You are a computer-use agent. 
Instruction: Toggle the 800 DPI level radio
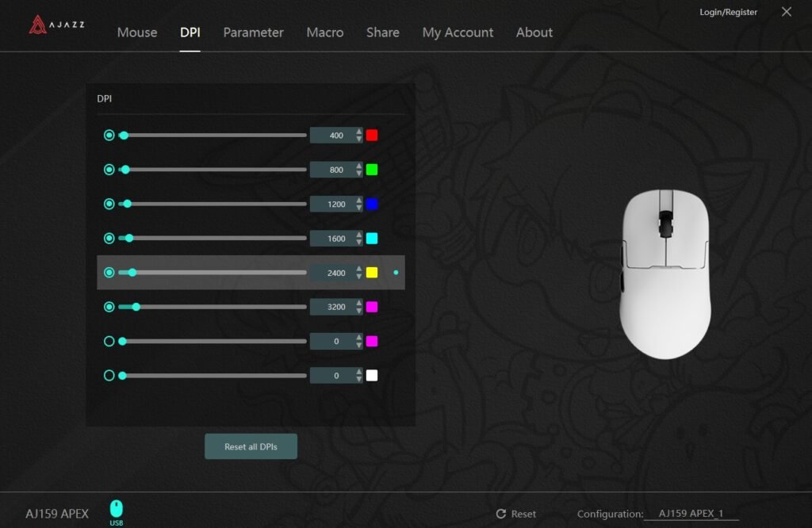tap(109, 170)
